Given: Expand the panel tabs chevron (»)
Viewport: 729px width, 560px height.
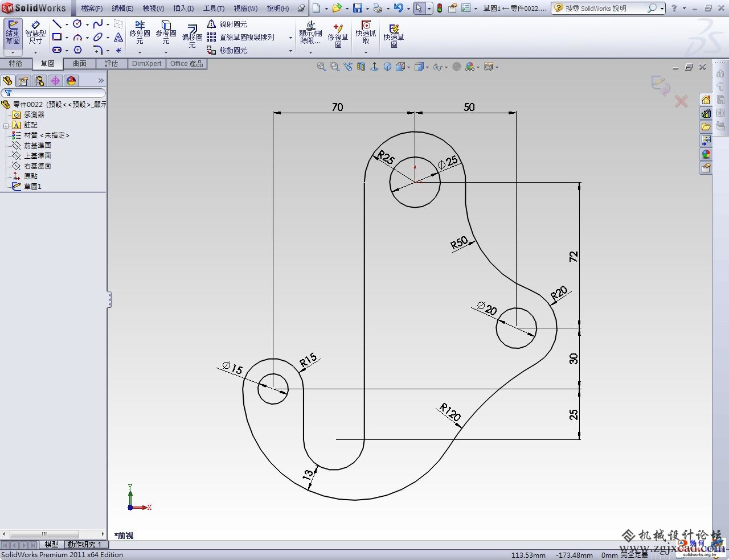Looking at the screenshot, I should pos(101,81).
